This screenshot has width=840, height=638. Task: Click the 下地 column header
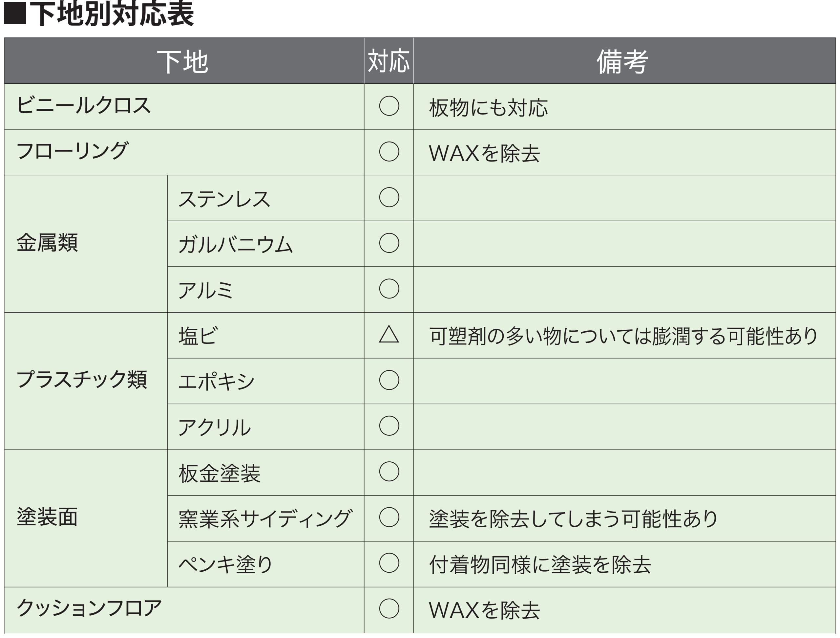[x=183, y=61]
